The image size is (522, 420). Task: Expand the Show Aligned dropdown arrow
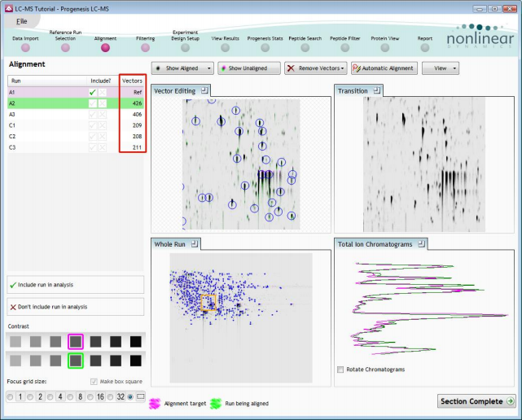coord(209,68)
